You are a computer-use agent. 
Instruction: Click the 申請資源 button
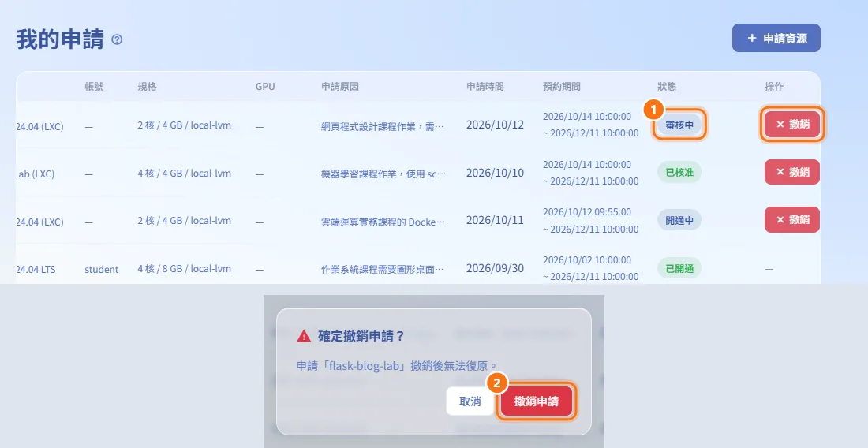coord(776,38)
